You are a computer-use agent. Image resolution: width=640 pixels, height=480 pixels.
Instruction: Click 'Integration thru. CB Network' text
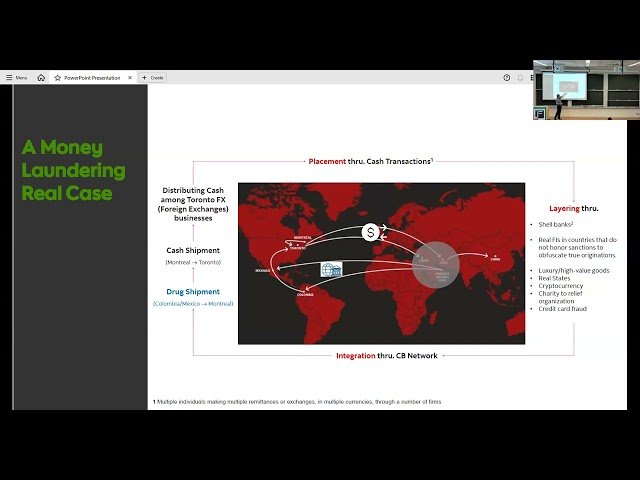click(387, 356)
